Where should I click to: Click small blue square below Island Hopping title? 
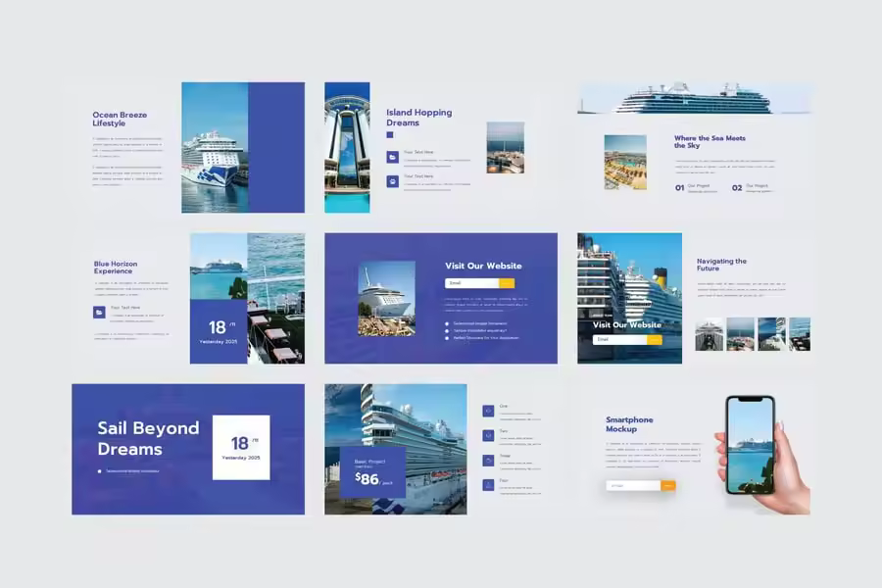(389, 135)
